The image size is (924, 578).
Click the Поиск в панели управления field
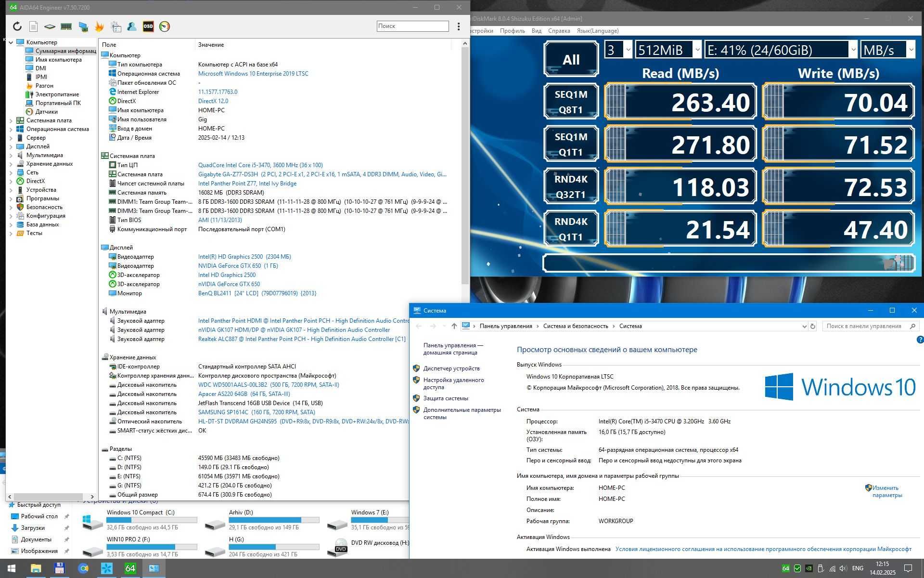871,326
